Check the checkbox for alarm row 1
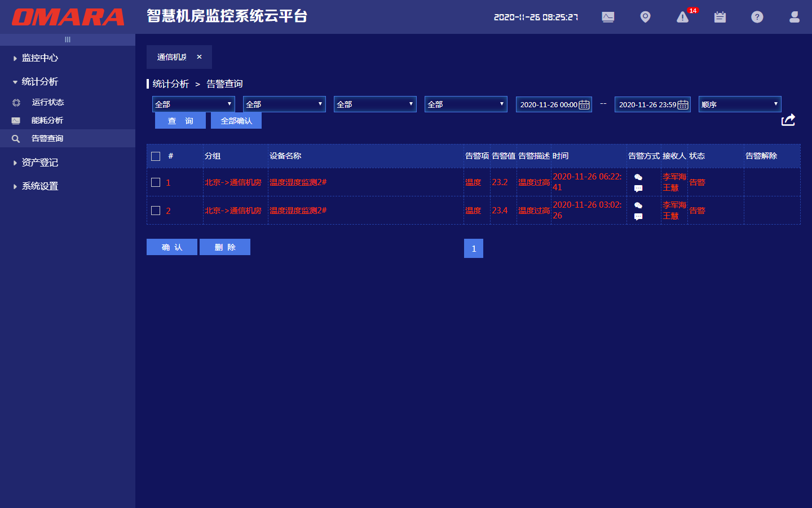812x508 pixels. [156, 182]
